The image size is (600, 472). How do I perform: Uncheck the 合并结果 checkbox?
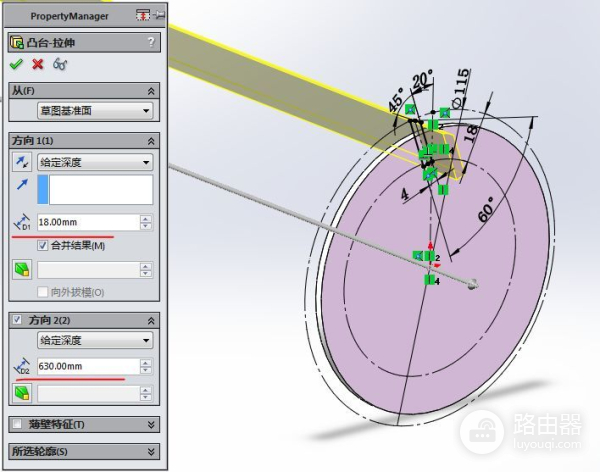(x=43, y=245)
